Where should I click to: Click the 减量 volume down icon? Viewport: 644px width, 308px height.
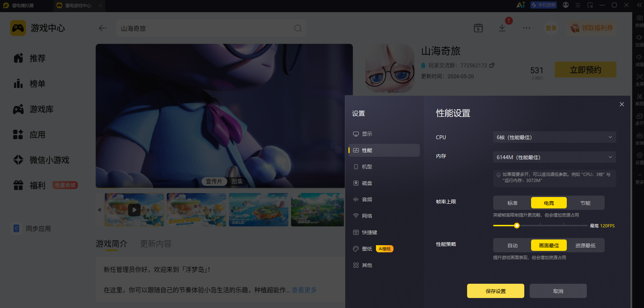[x=639, y=60]
